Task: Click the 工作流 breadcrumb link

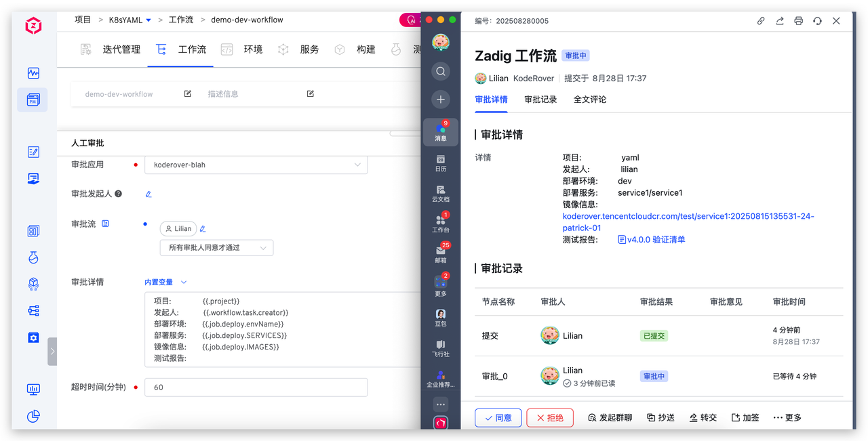Action: pos(181,20)
